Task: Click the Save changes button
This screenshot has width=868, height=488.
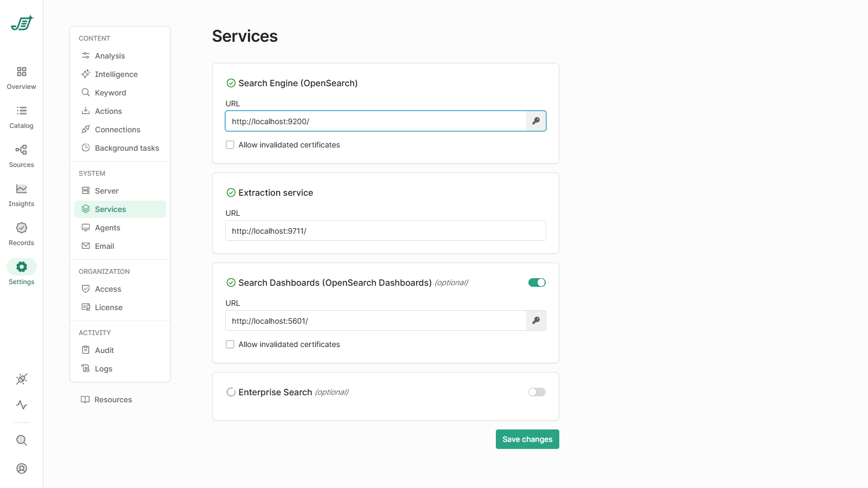Action: tap(527, 439)
